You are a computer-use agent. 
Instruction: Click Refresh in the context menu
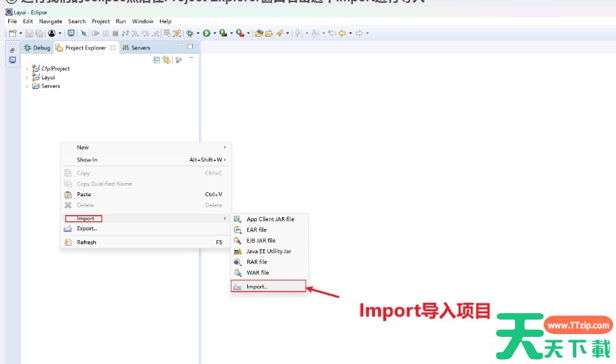(x=86, y=242)
